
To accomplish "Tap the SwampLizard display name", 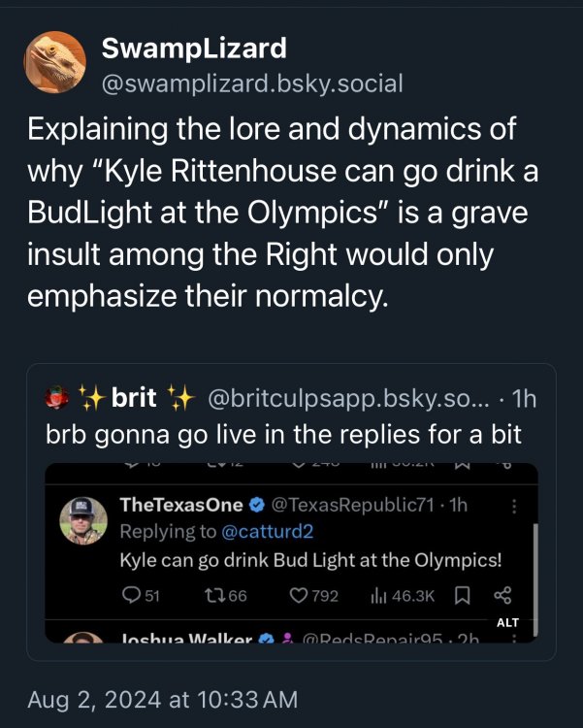I will click(193, 47).
